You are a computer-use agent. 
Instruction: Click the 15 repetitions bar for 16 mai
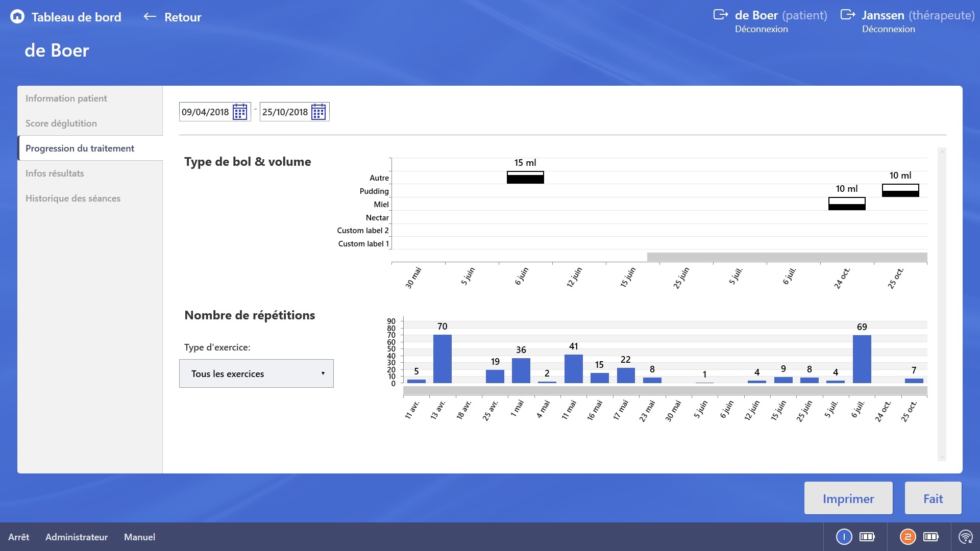[x=600, y=378]
